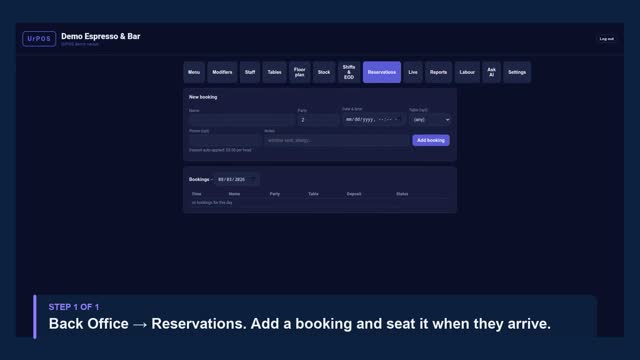Switch to the Stock tab
The width and height of the screenshot is (640, 360).
pyautogui.click(x=324, y=72)
